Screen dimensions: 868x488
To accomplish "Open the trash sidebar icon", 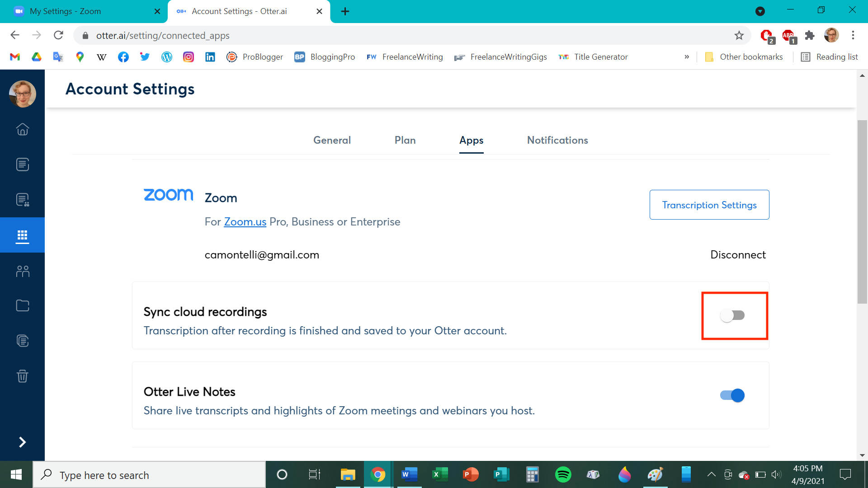I will [23, 376].
